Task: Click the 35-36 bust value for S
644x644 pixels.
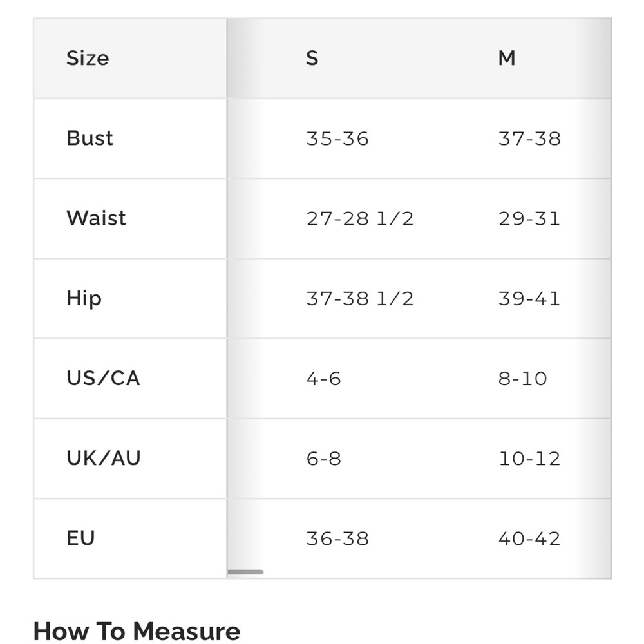Action: coord(337,138)
